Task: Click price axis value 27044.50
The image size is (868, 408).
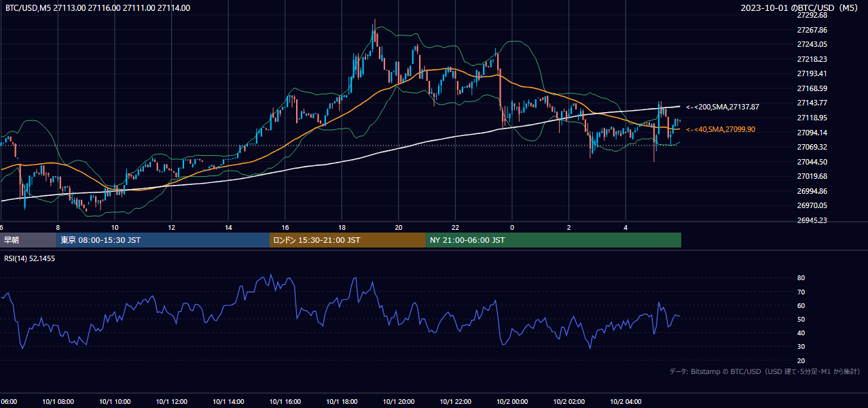Action: pos(812,162)
